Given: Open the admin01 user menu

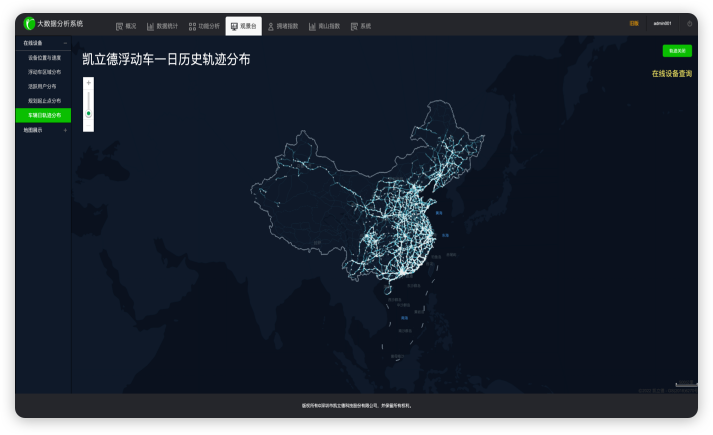Looking at the screenshot, I should tap(662, 23).
